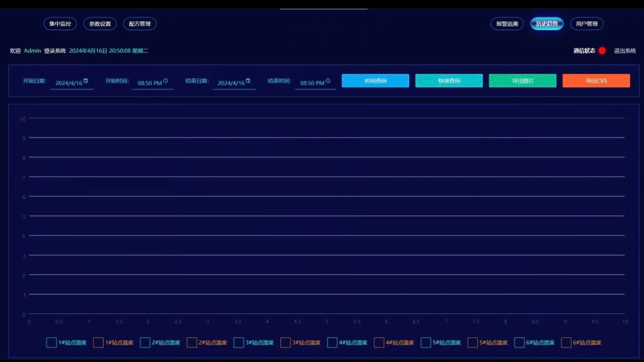The width and height of the screenshot is (644, 362).
Task: Toggle the orange 4#站点温度 checkbox
Action: [x=379, y=342]
